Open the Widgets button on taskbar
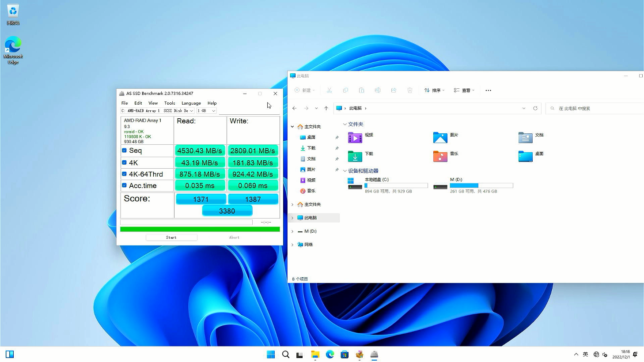This screenshot has height=362, width=644. pyautogui.click(x=10, y=354)
